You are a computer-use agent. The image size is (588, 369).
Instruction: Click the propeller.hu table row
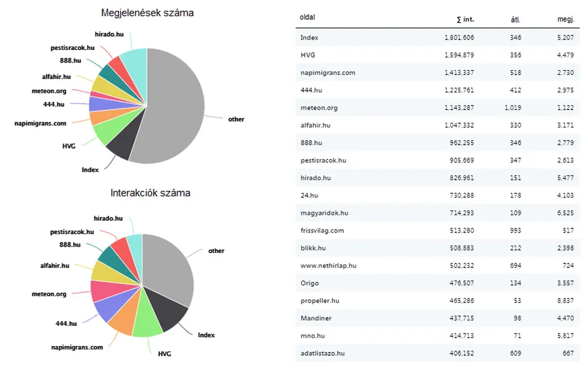coord(320,301)
